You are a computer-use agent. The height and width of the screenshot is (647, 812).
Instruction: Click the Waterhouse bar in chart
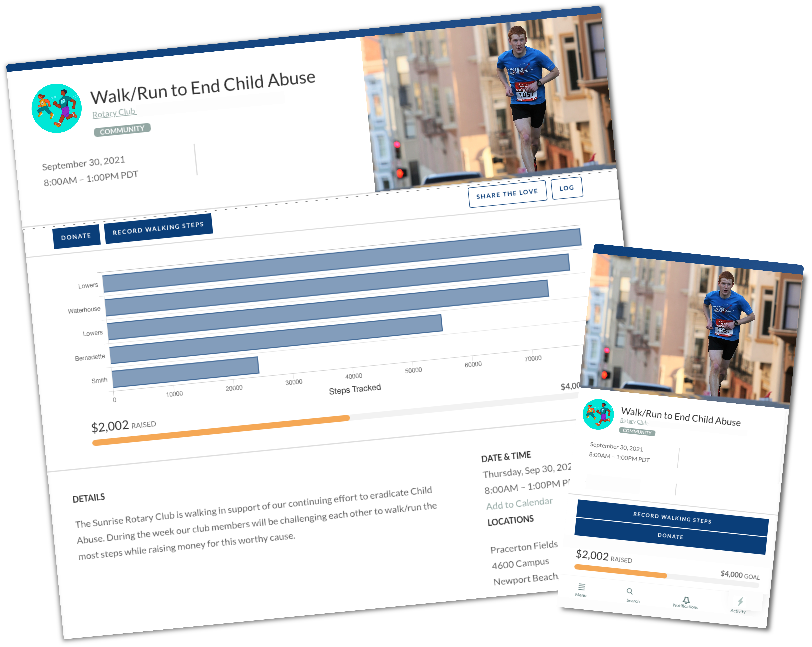click(338, 285)
